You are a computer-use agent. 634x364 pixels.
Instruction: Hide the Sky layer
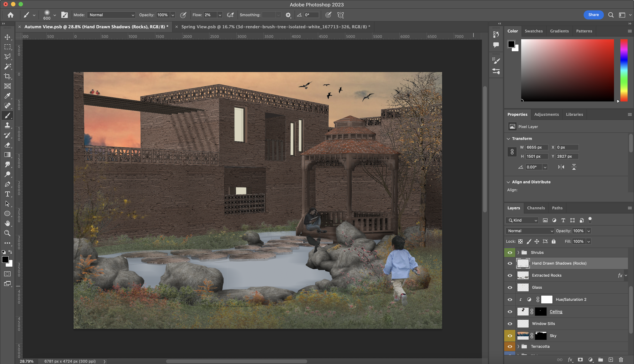510,336
